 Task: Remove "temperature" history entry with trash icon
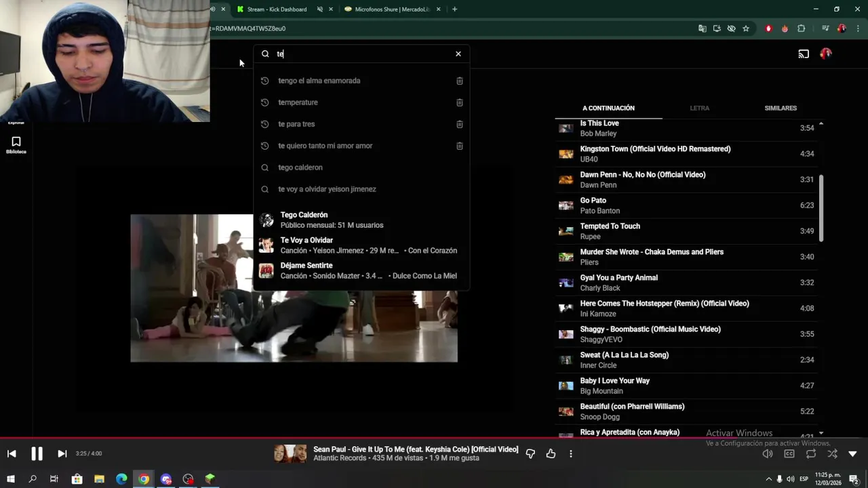(x=459, y=102)
